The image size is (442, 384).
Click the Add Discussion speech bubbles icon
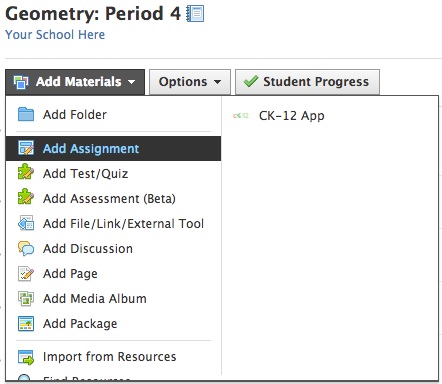pos(26,248)
